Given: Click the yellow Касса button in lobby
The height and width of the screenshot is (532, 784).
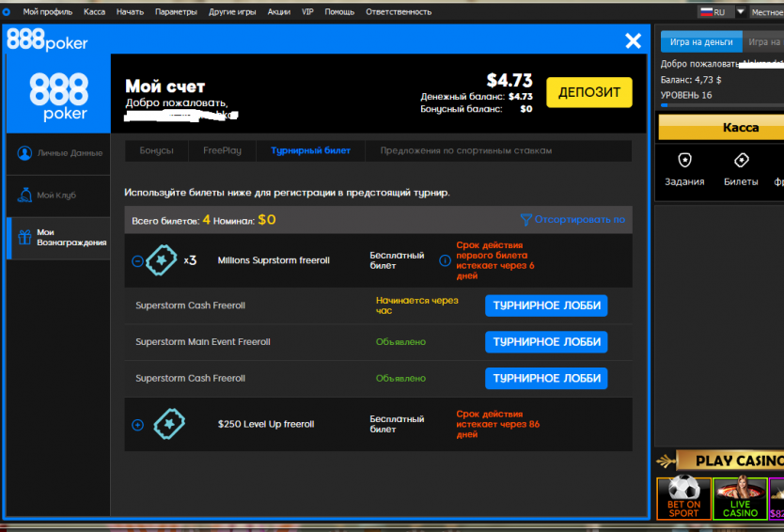Looking at the screenshot, I should [721, 128].
